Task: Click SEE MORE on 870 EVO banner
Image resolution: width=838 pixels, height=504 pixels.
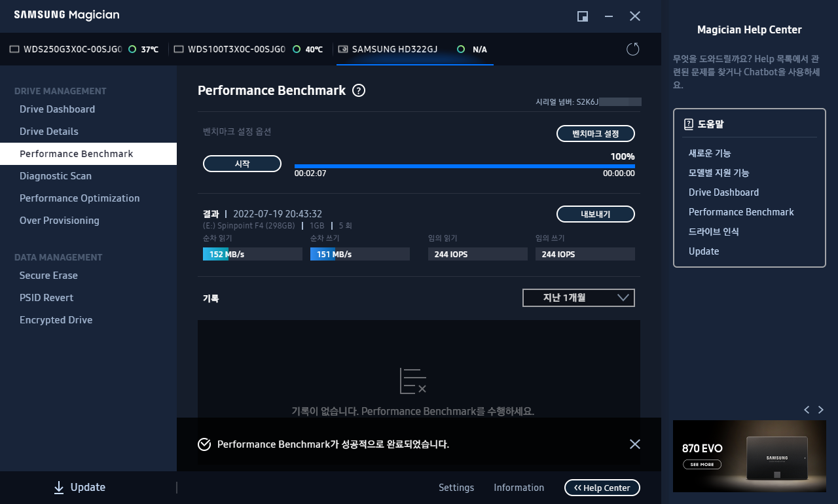Action: pyautogui.click(x=702, y=464)
